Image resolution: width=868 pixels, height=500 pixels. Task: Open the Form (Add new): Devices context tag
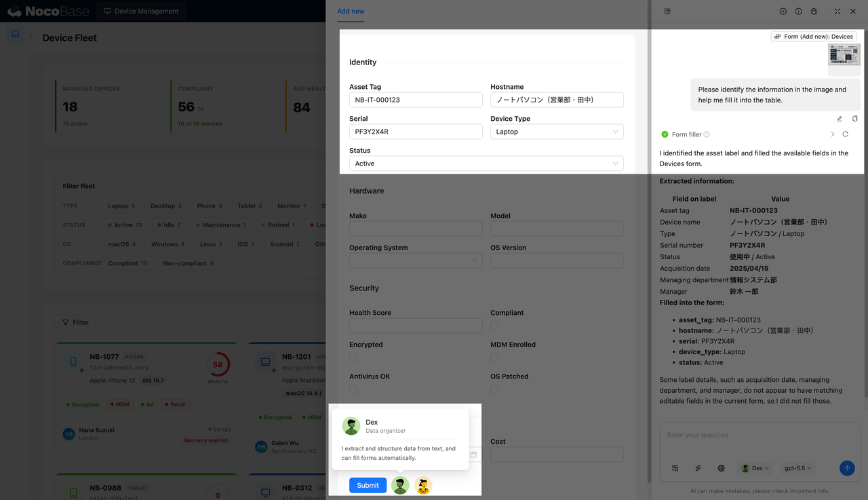(814, 37)
